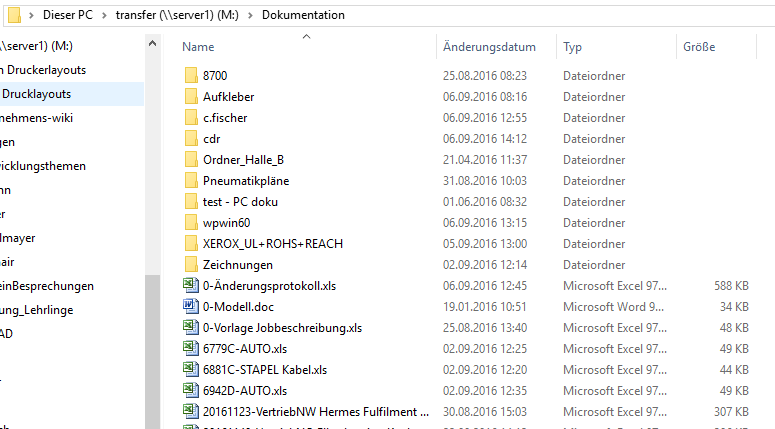The image size is (775, 429).
Task: Click Dokumentation in the address breadcrumb
Action: coord(303,16)
